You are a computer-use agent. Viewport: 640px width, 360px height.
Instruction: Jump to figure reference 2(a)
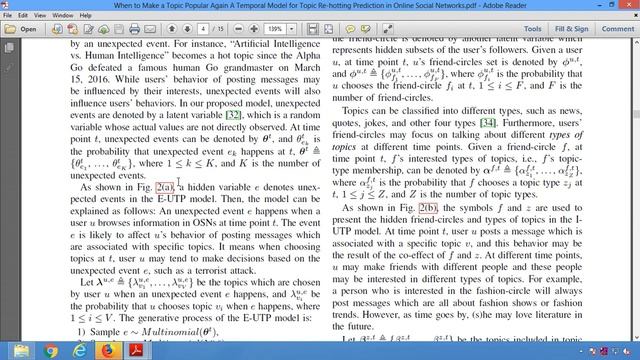click(165, 187)
